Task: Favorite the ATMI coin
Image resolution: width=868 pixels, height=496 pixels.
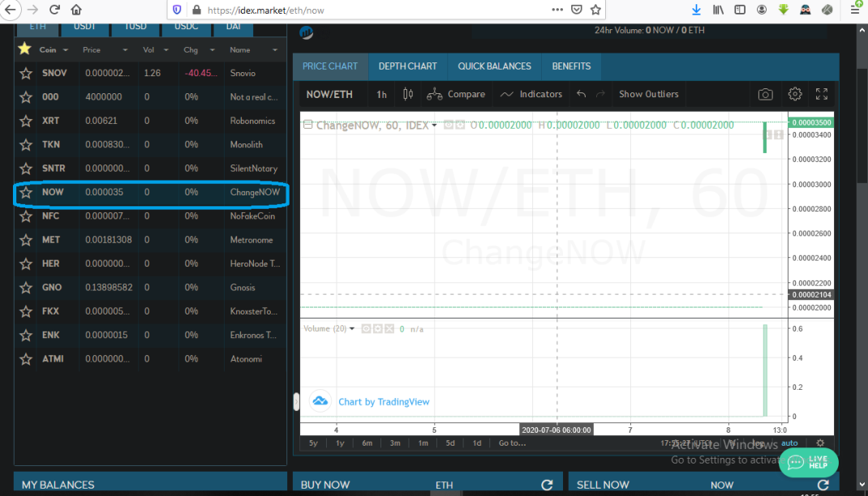Action: 25,359
